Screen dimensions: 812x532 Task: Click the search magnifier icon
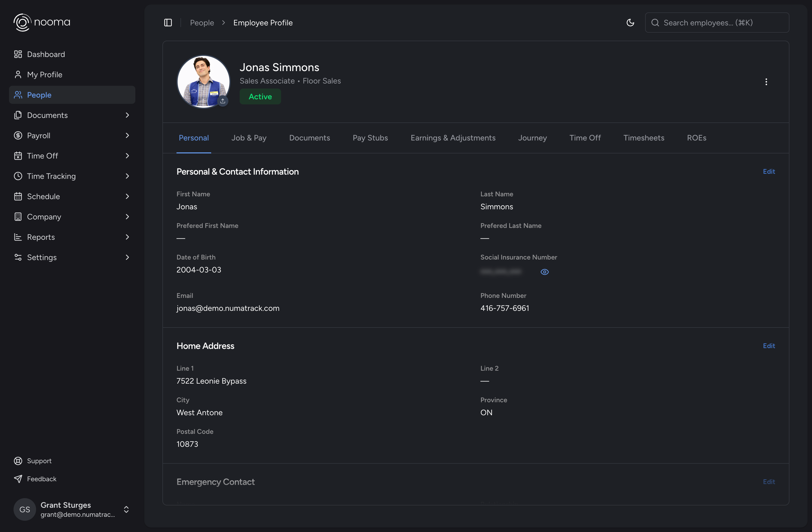click(x=655, y=23)
